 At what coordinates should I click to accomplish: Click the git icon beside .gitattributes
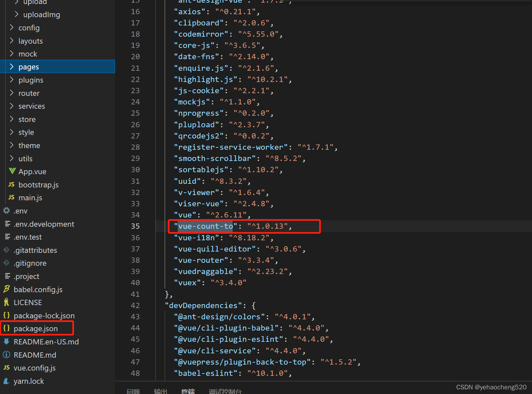coord(7,250)
